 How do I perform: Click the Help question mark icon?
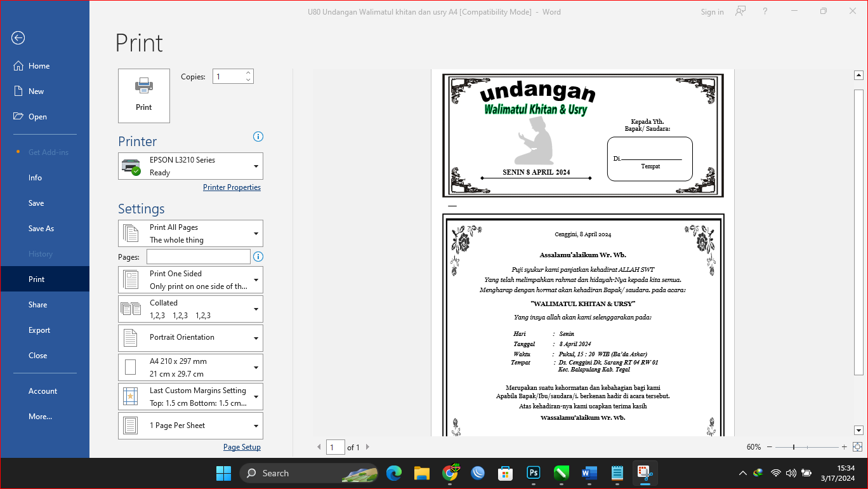click(x=765, y=11)
